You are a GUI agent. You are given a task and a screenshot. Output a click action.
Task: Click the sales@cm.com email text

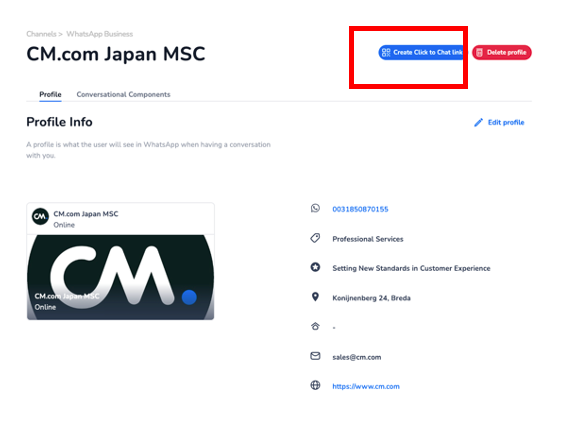pos(356,357)
